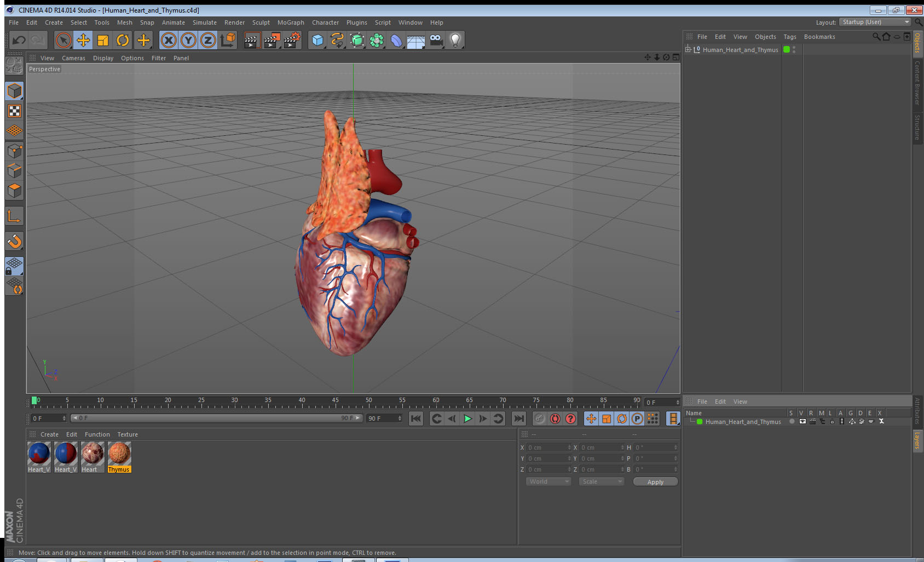Add a Floor environment object
This screenshot has width=924, height=562.
(416, 40)
